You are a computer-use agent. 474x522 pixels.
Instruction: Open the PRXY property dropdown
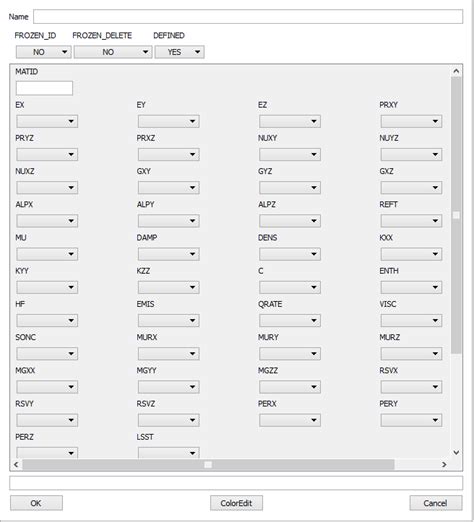pyautogui.click(x=411, y=121)
